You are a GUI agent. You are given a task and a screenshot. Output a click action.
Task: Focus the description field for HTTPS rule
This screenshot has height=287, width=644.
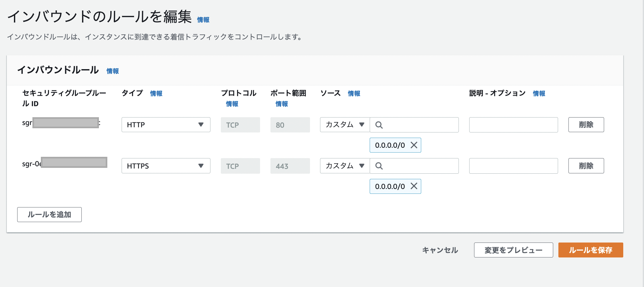(513, 166)
